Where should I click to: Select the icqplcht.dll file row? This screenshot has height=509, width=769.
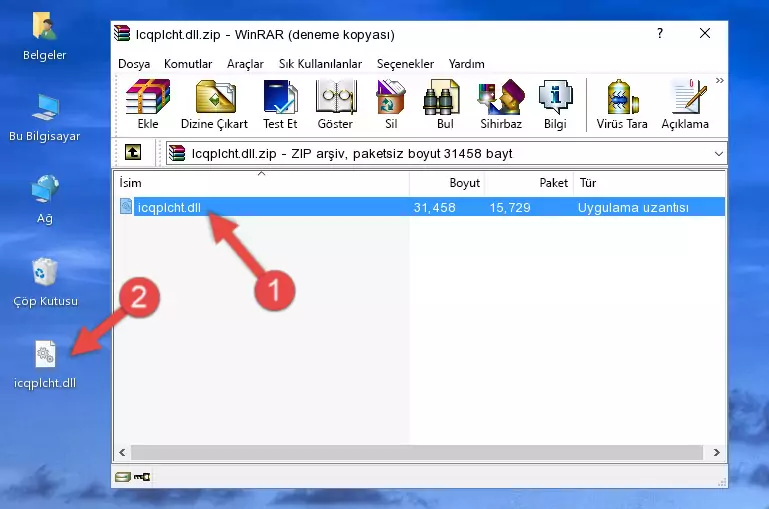click(x=421, y=207)
